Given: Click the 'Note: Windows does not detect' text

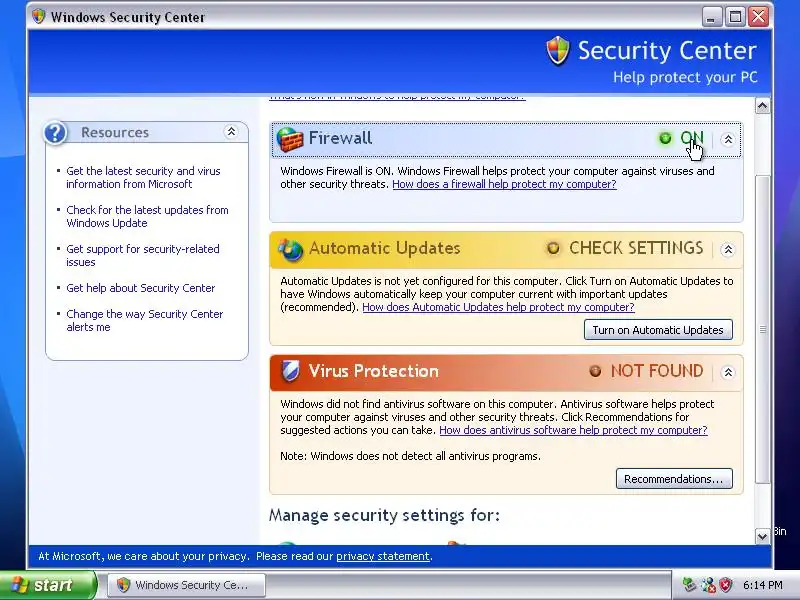Looking at the screenshot, I should pos(410,456).
